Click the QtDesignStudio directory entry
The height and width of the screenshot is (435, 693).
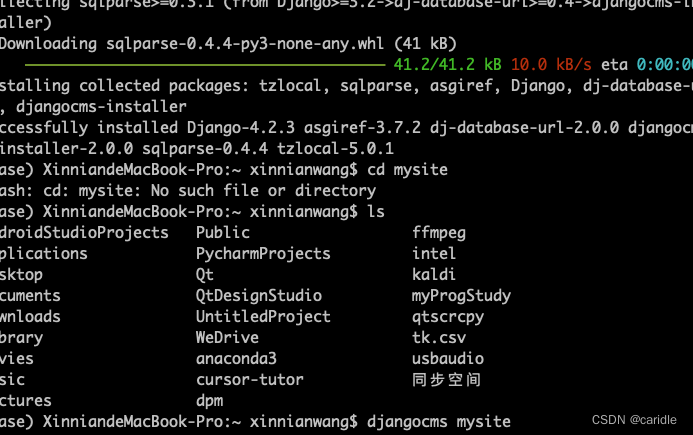259,296
